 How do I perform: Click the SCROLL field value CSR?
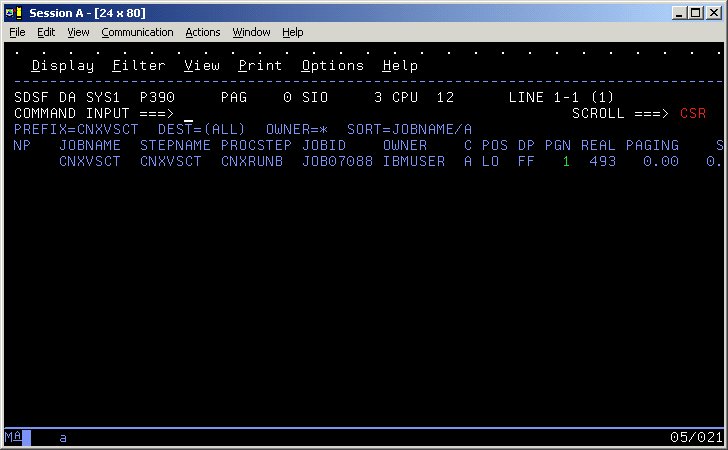[692, 114]
